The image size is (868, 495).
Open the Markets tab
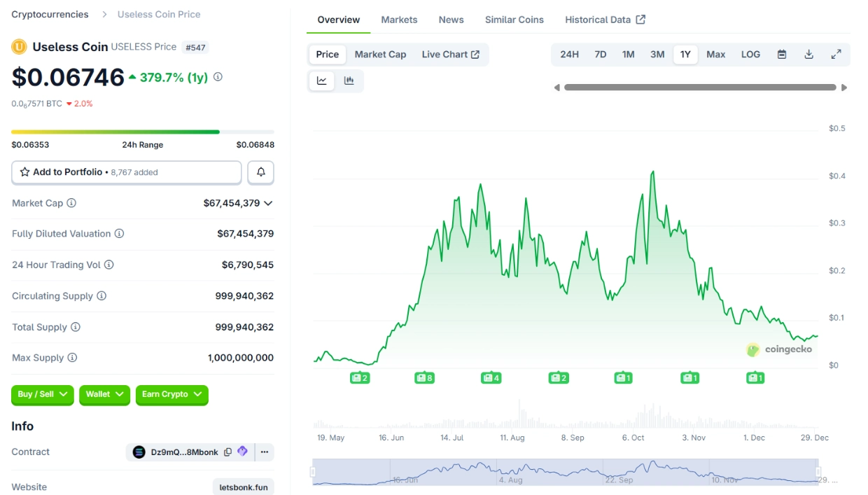[399, 20]
